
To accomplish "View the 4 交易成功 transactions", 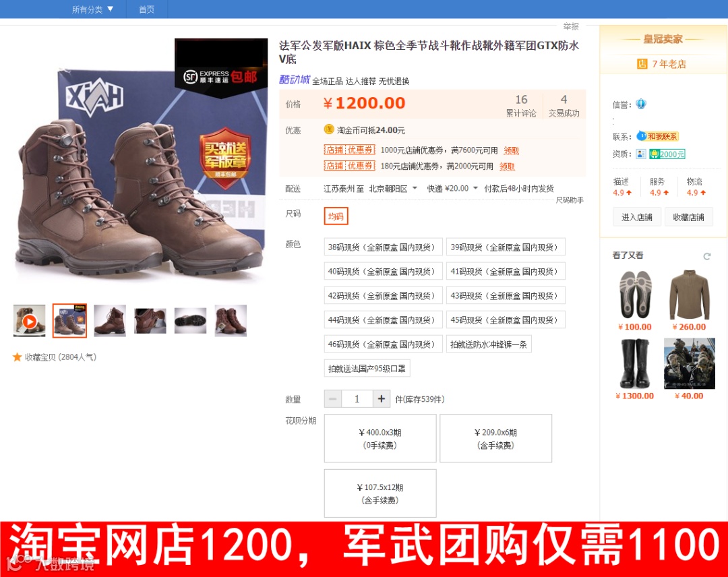I will pyautogui.click(x=564, y=106).
